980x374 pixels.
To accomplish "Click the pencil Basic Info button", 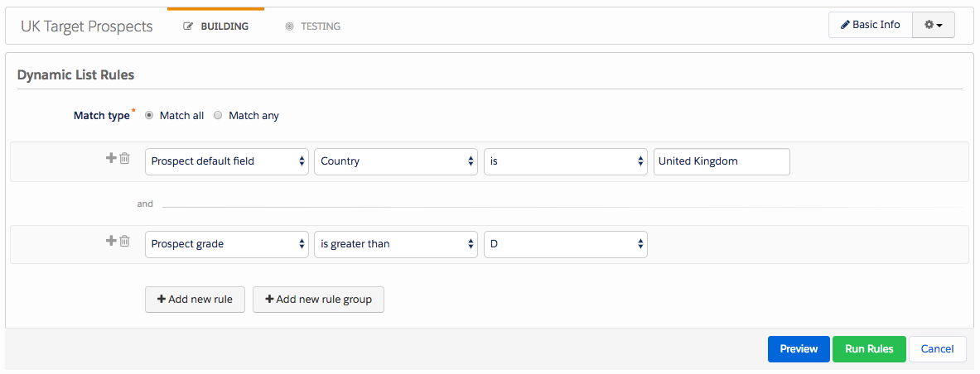I will tap(871, 25).
